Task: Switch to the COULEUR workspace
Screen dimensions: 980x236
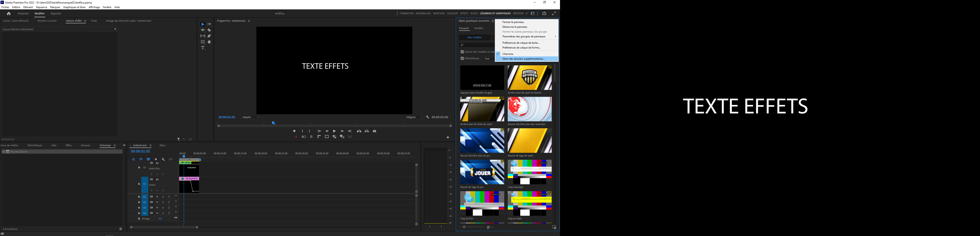Action: [452, 13]
